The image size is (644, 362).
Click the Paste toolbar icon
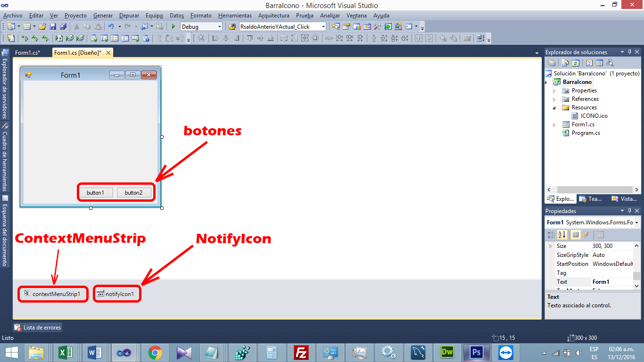(x=99, y=26)
